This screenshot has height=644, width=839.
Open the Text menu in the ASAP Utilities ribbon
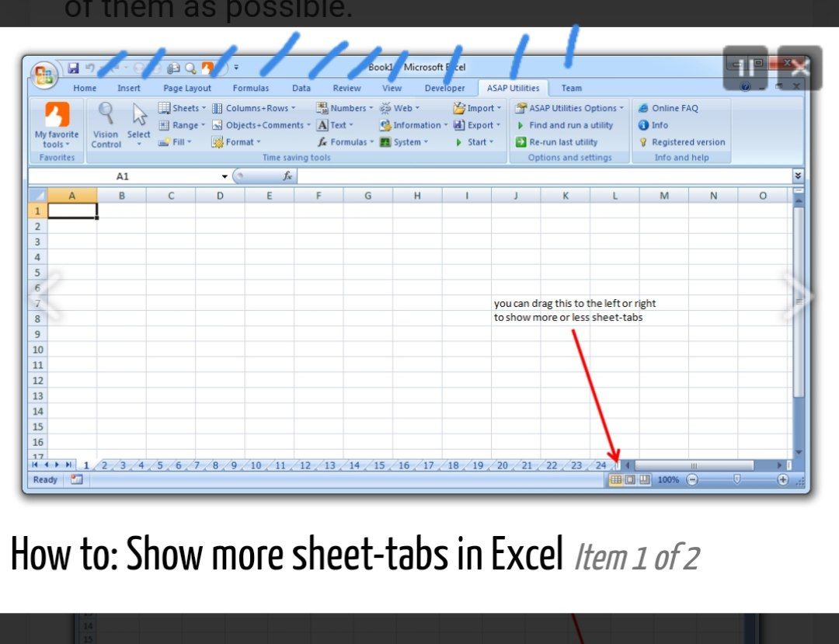[x=335, y=125]
